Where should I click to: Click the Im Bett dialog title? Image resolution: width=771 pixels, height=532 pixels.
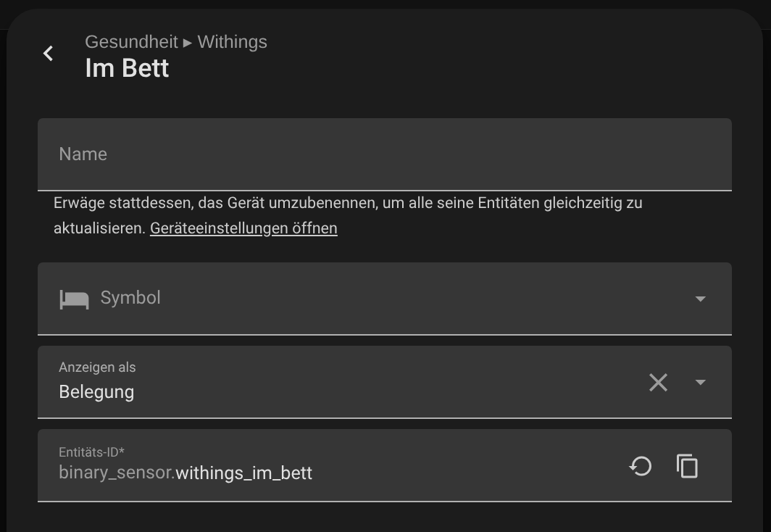click(127, 68)
